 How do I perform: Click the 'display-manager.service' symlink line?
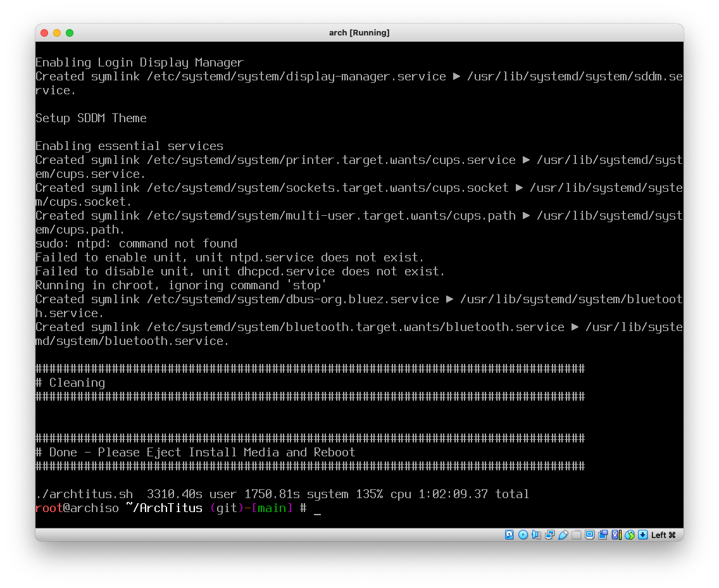tap(359, 83)
